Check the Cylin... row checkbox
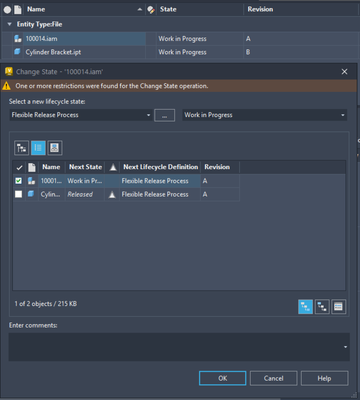This screenshot has width=360, height=400. click(x=19, y=194)
